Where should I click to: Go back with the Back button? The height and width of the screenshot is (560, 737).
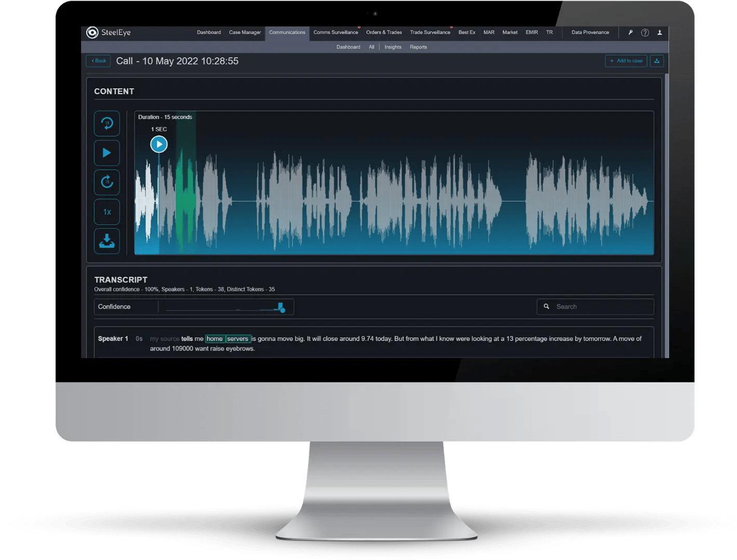tap(99, 61)
